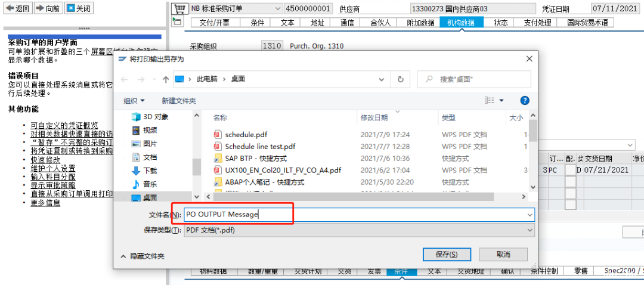Sort files by 修改日期 column header
Screen dimensions: 644x285
pos(374,117)
